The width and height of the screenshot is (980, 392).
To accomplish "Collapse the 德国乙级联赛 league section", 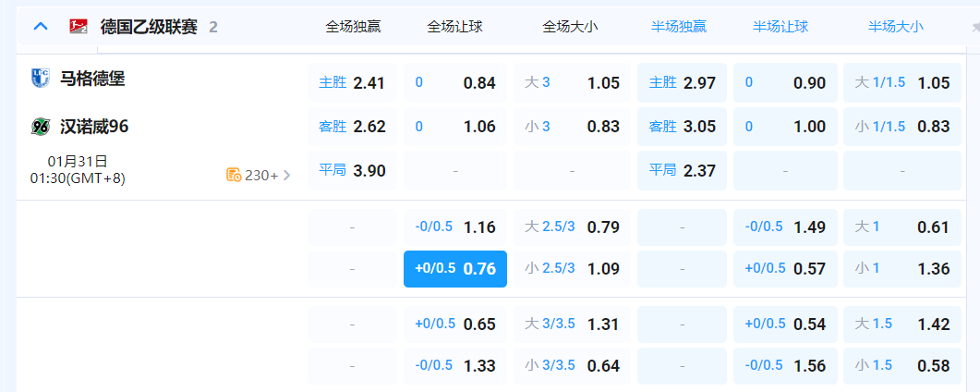I will 41,27.
